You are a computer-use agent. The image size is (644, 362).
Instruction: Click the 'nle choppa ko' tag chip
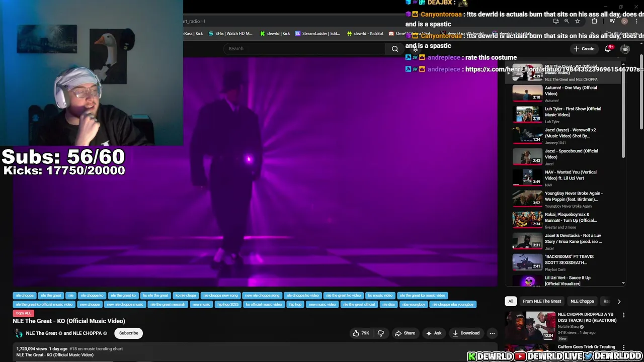(x=92, y=296)
